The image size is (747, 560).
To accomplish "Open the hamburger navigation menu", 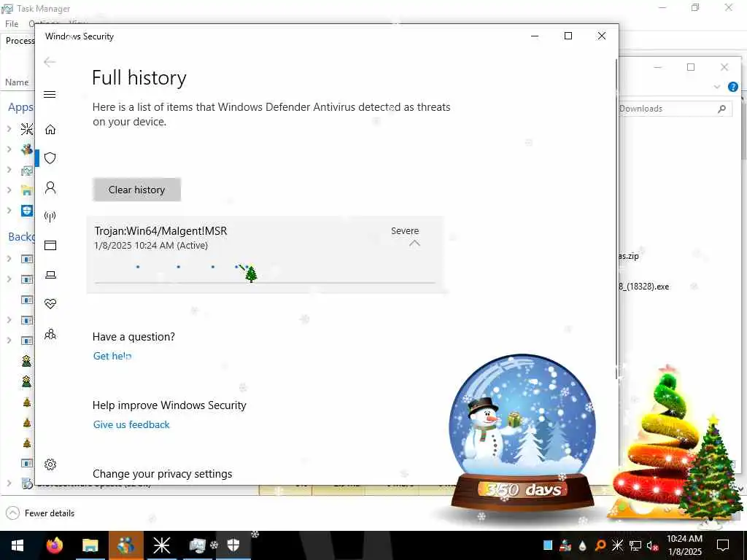I will coord(50,94).
